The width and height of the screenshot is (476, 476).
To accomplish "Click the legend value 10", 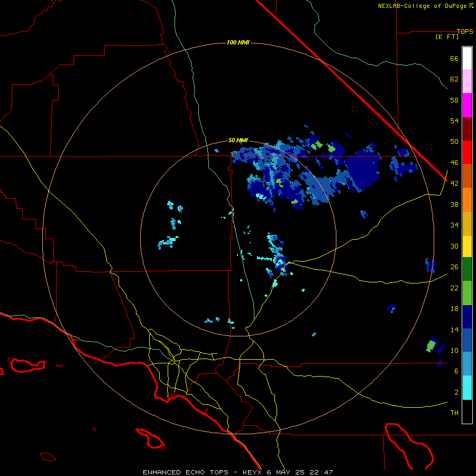I will [x=454, y=350].
